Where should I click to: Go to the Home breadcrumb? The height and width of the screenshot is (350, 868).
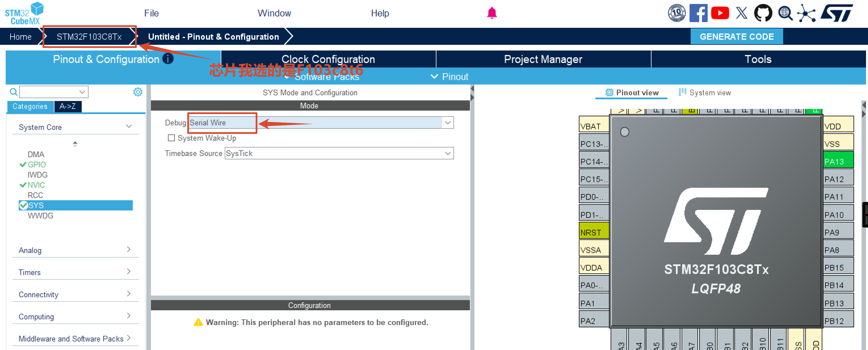click(20, 36)
